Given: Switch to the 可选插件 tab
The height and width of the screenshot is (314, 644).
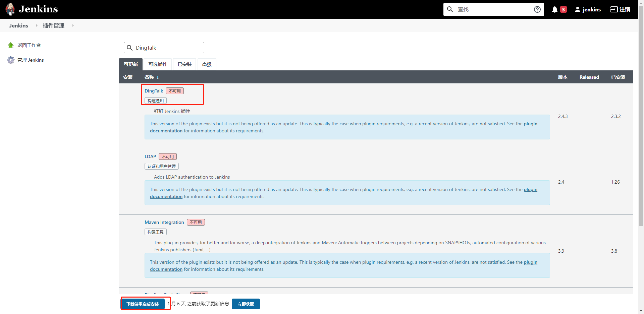Looking at the screenshot, I should 158,64.
